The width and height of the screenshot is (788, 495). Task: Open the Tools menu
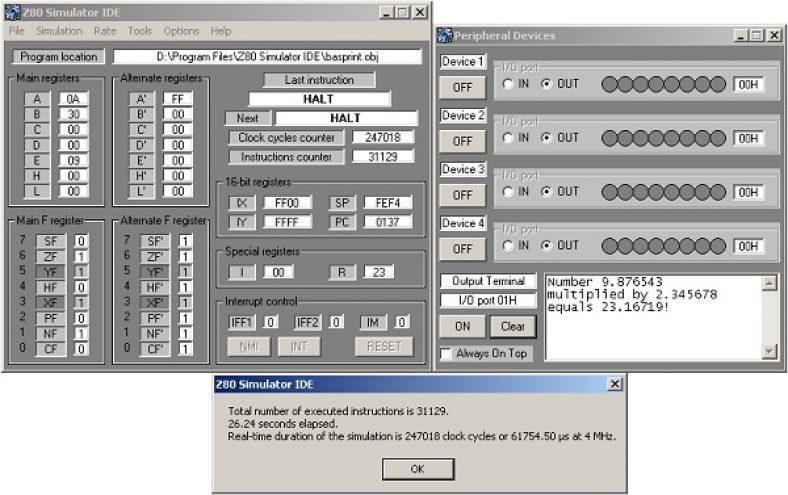140,31
